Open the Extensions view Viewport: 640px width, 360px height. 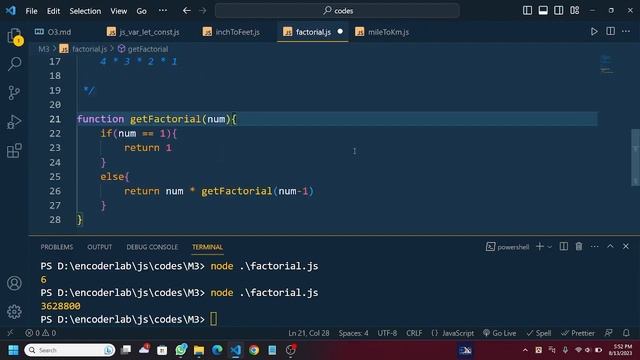point(14,151)
